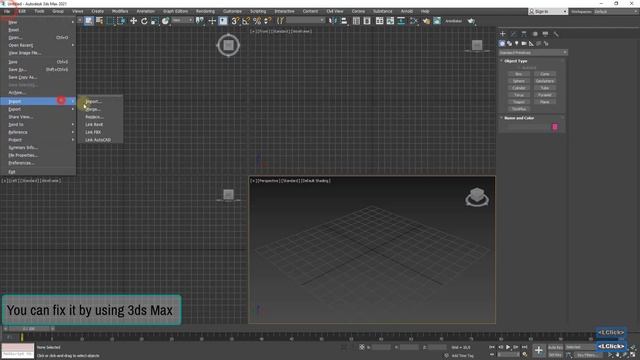
Task: Expand Export submenu in File menu
Action: [38, 109]
